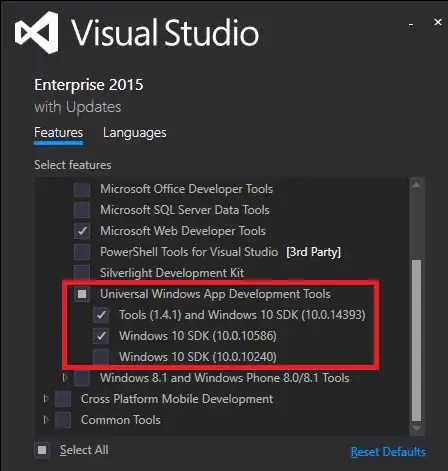Check Silverlight Development Kit checkbox

click(x=82, y=273)
